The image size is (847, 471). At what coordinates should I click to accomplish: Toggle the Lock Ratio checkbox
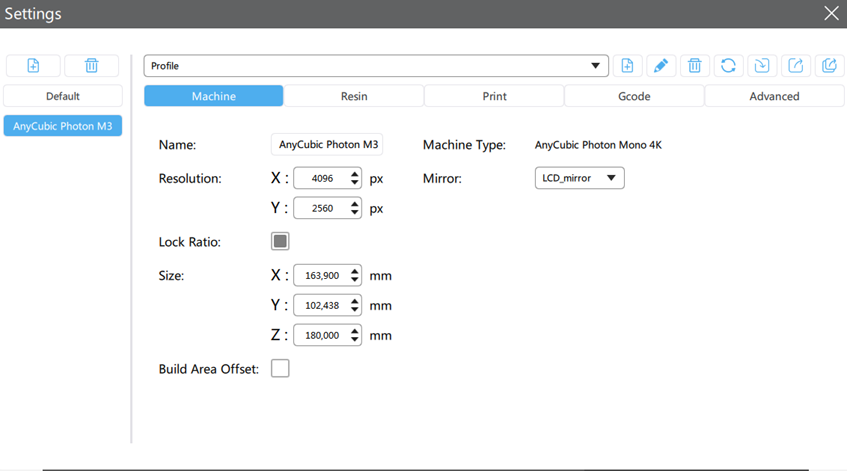(280, 241)
